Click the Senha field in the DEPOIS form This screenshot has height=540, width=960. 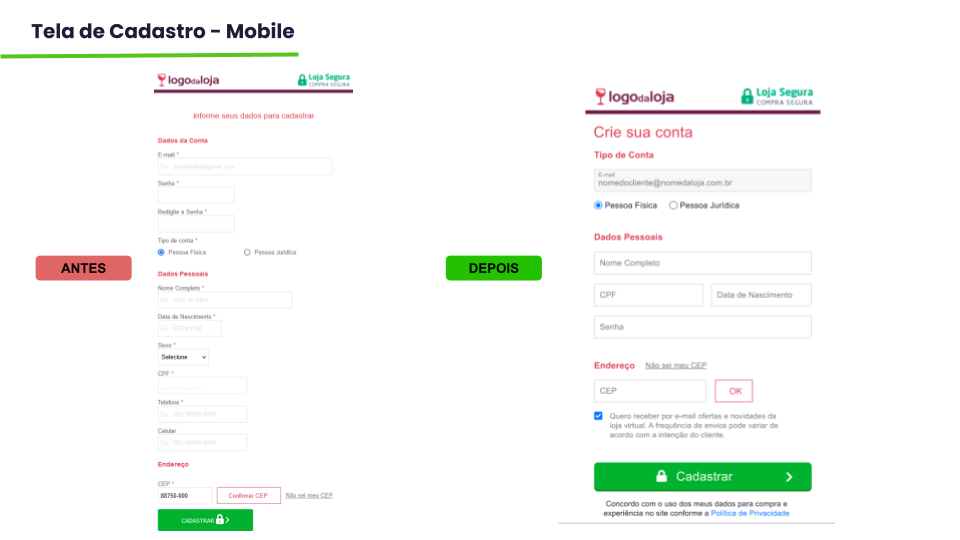point(703,327)
